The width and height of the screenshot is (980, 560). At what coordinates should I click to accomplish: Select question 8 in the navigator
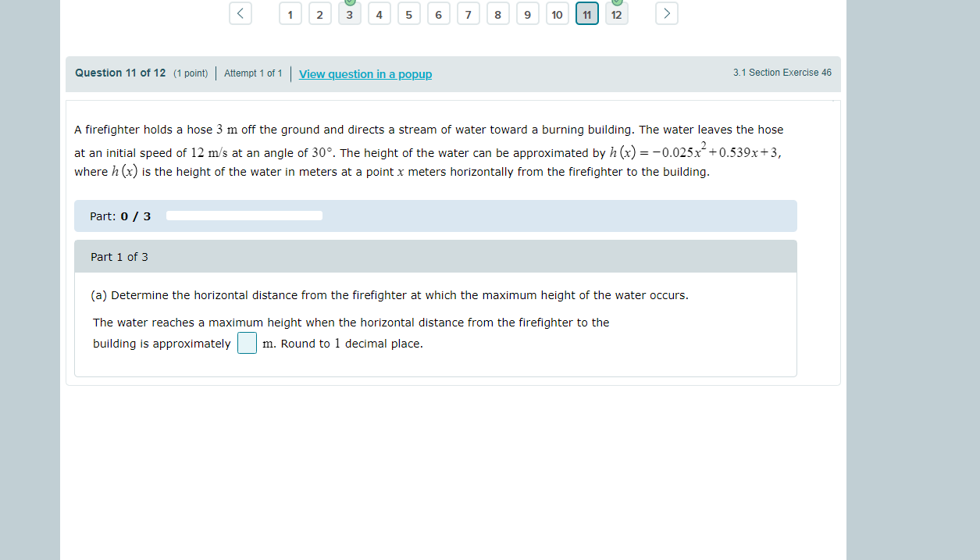[498, 14]
